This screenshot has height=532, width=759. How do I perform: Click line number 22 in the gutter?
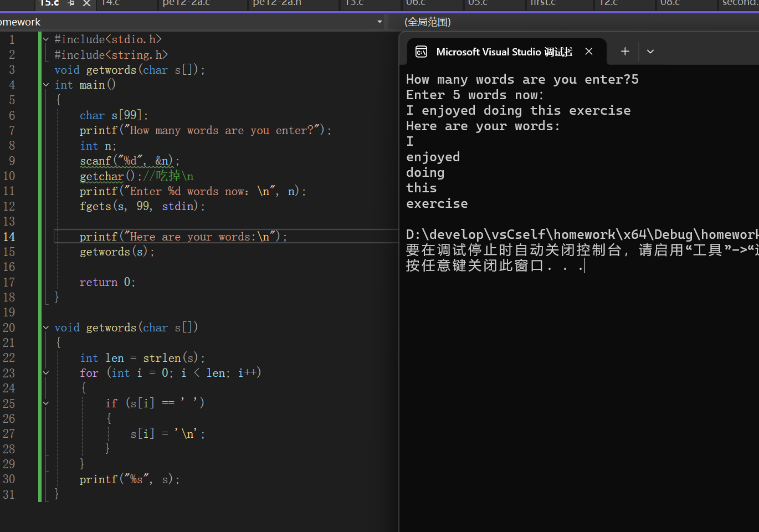click(x=9, y=358)
